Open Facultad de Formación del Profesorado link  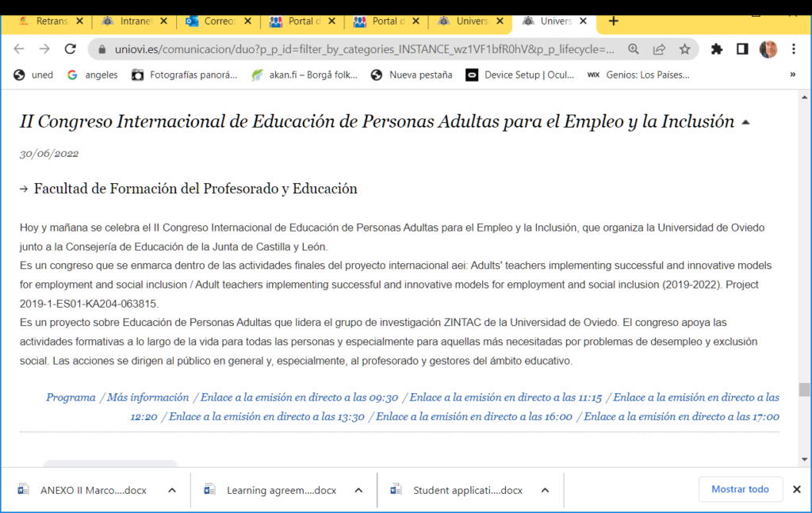[195, 189]
